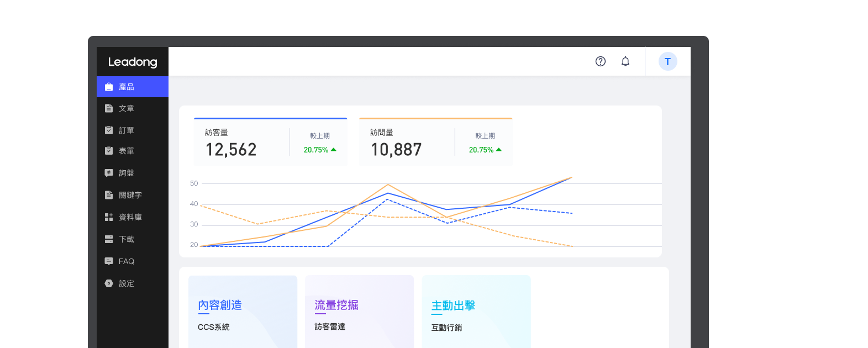The height and width of the screenshot is (348, 868).
Task: Open the 主動出擊 card
Action: click(x=476, y=312)
